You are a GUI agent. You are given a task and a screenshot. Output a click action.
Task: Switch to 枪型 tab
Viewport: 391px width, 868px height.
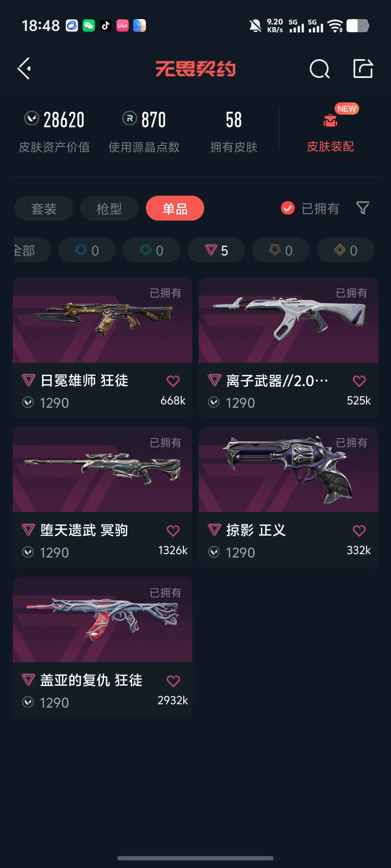(x=109, y=208)
